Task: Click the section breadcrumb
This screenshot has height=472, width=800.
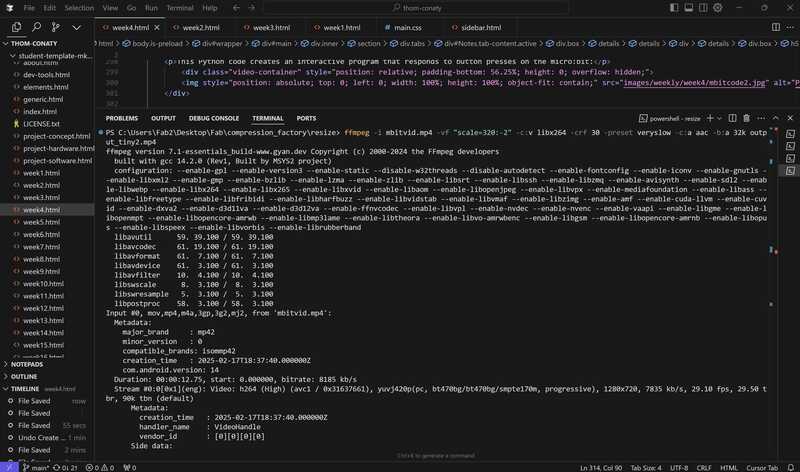Action: (364, 43)
